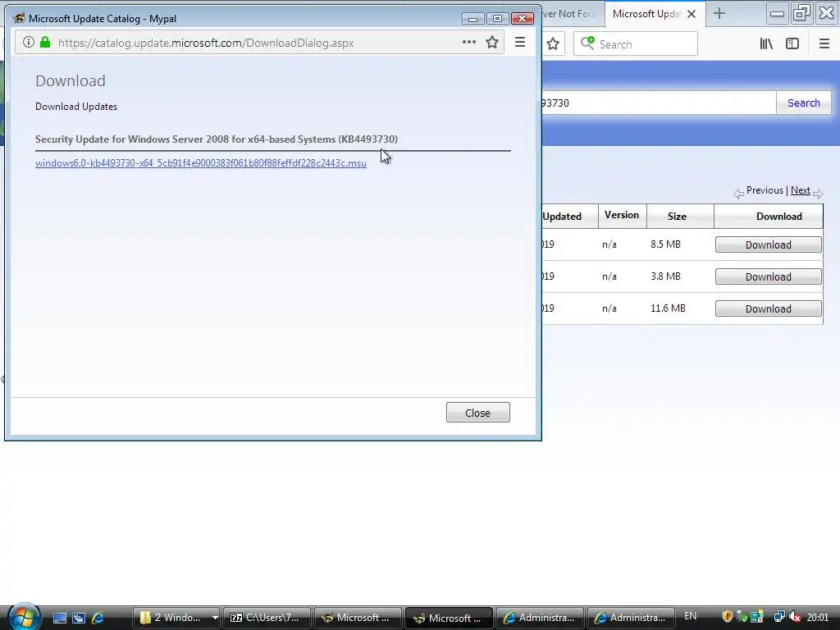The height and width of the screenshot is (630, 840).
Task: Click the green secure connection padlock icon
Action: [x=46, y=42]
